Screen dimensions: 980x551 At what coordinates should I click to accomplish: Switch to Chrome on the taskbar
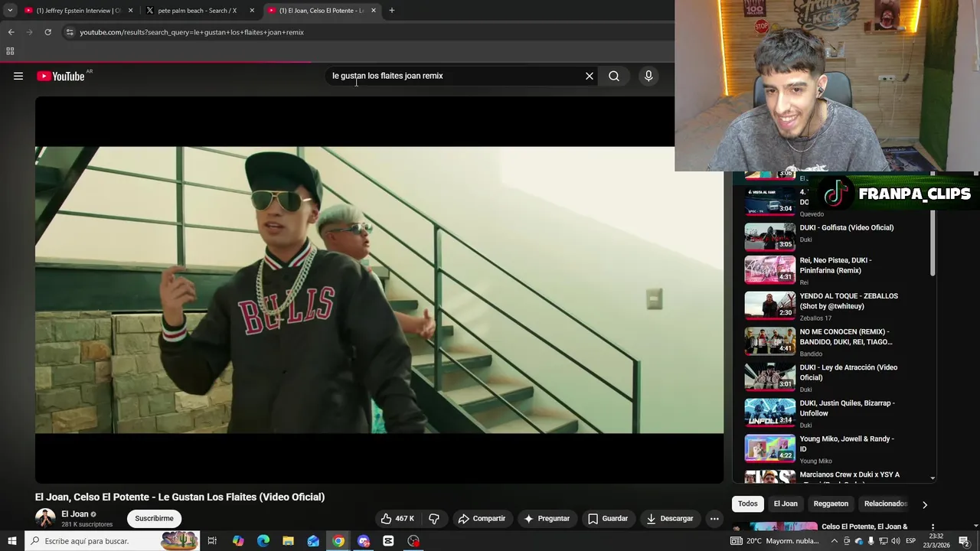coord(338,541)
